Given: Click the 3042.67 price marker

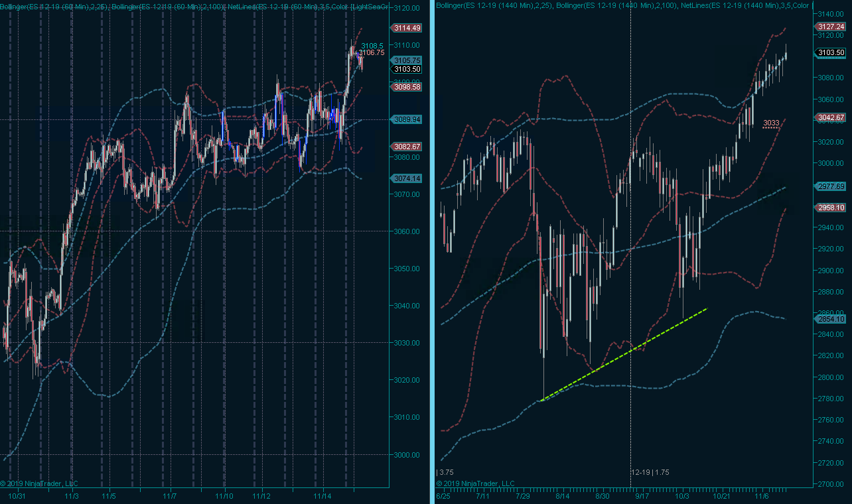Looking at the screenshot, I should (831, 117).
